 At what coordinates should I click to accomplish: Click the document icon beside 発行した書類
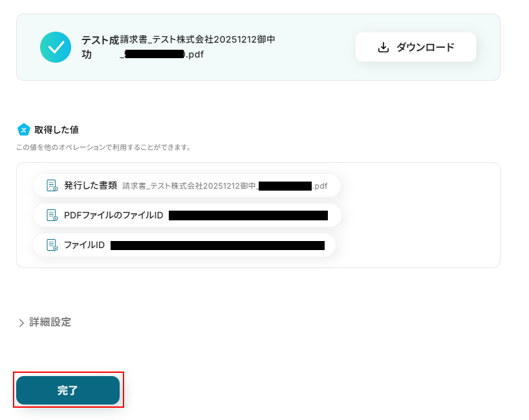52,185
